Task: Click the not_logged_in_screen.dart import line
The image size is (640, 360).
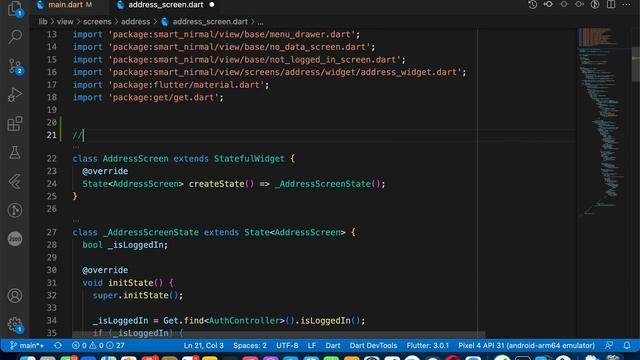Action: pyautogui.click(x=239, y=60)
